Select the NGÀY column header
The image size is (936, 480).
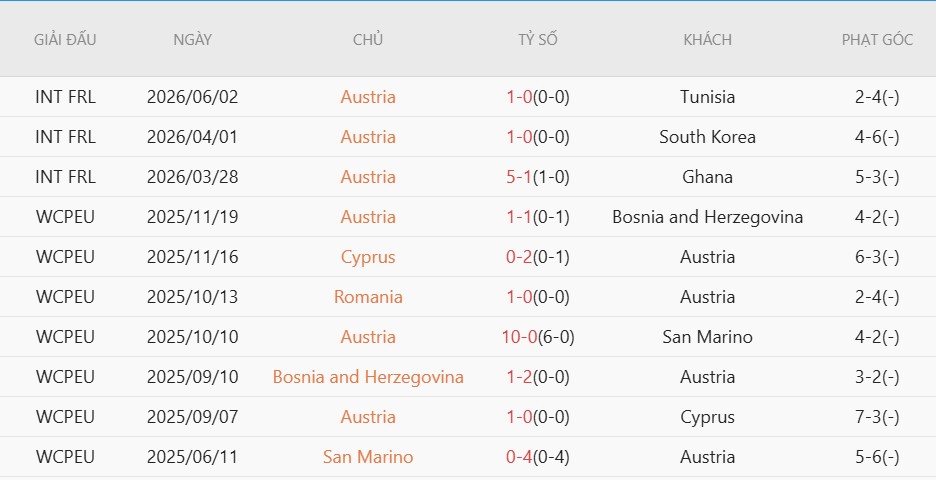pyautogui.click(x=192, y=39)
